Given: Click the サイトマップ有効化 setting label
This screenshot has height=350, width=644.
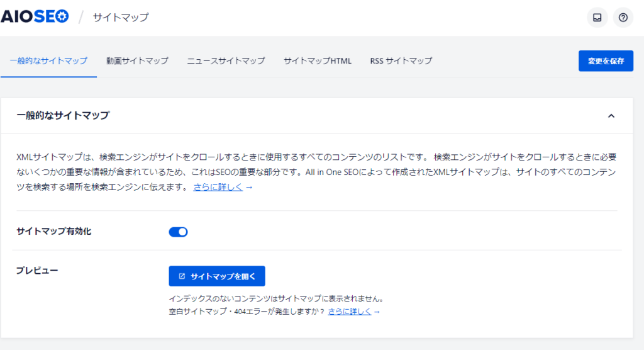Looking at the screenshot, I should point(54,232).
